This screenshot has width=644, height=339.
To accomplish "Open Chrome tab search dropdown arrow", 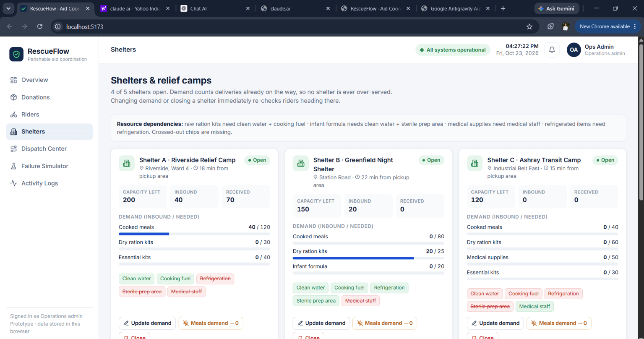I will (x=8, y=8).
